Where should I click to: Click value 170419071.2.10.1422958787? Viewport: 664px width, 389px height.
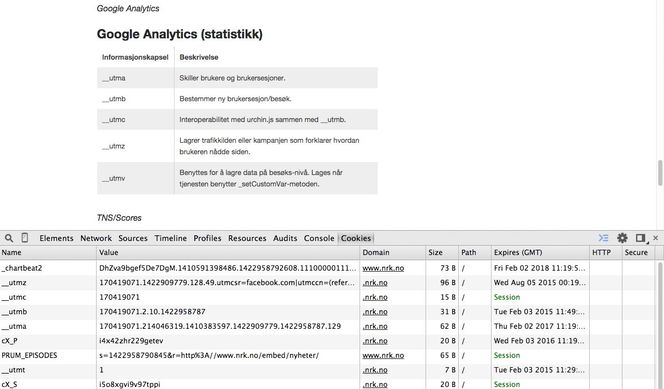[152, 312]
